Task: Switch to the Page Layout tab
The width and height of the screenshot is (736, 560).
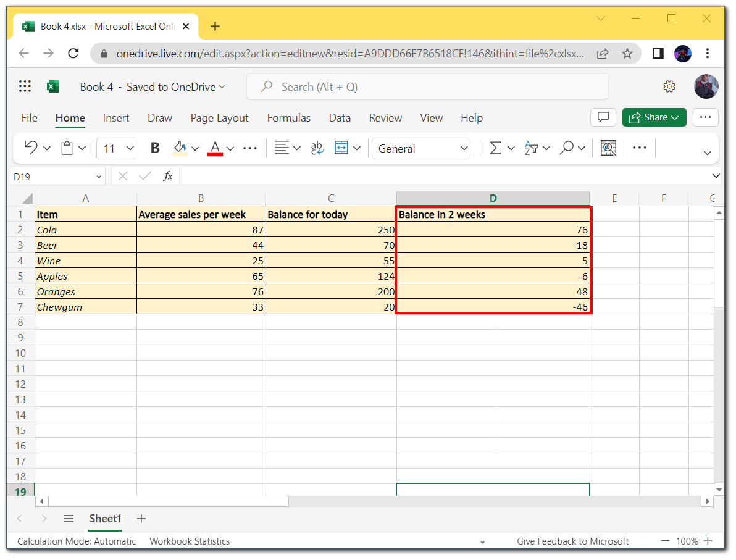Action: 219,118
